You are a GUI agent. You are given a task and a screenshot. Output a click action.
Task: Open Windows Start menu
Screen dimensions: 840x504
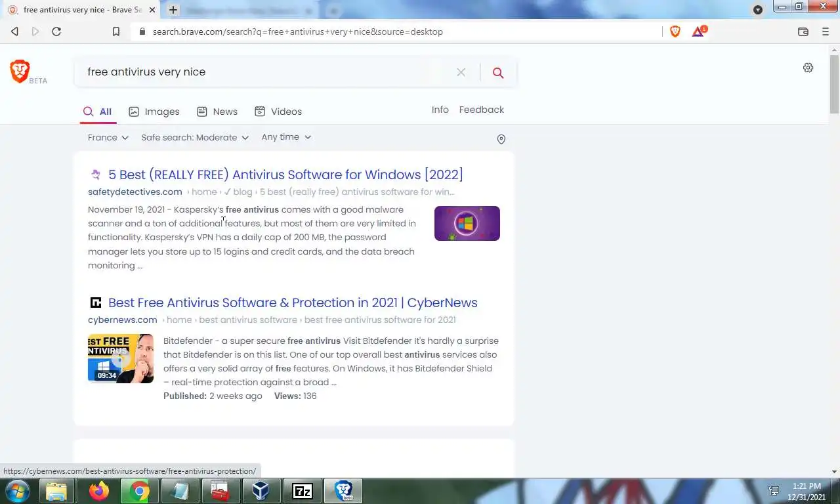coord(17,491)
